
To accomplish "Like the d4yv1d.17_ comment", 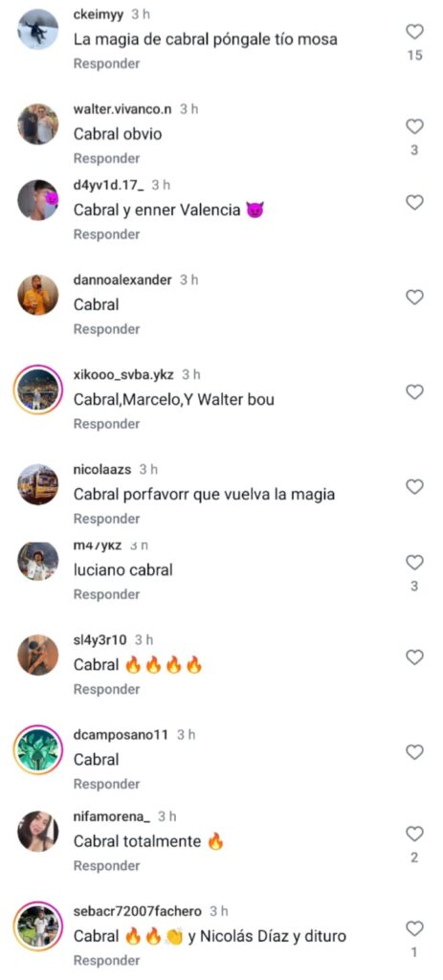I will (414, 203).
